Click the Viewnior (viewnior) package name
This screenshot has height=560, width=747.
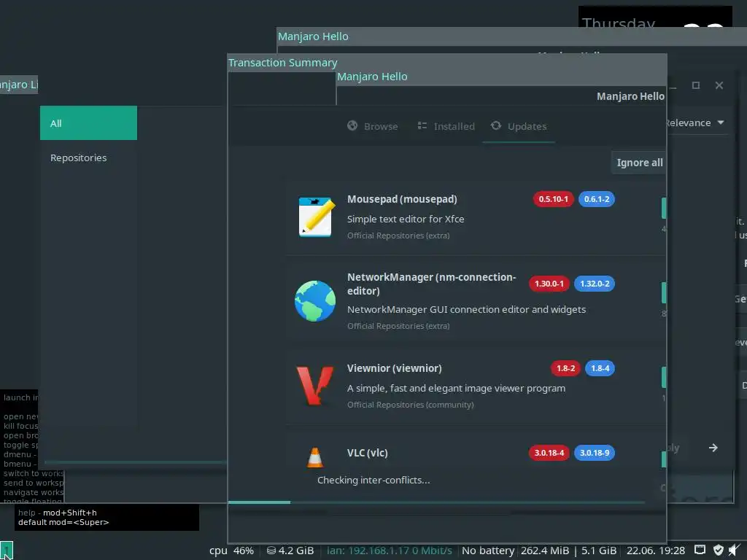(395, 368)
